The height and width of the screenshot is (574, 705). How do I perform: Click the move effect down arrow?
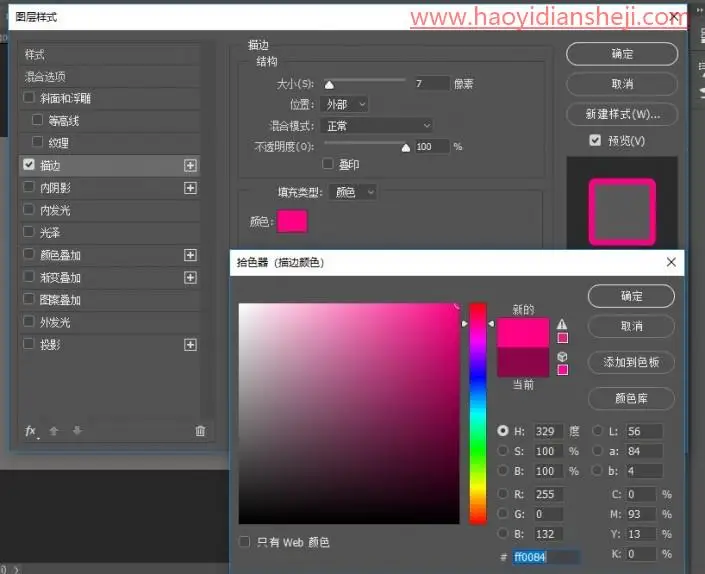click(x=77, y=431)
